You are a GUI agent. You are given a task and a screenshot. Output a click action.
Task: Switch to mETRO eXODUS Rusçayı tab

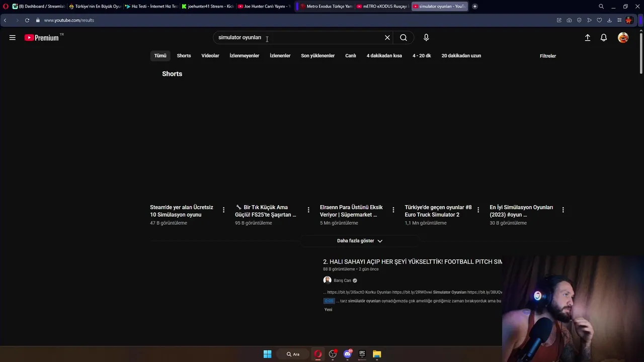pyautogui.click(x=382, y=7)
